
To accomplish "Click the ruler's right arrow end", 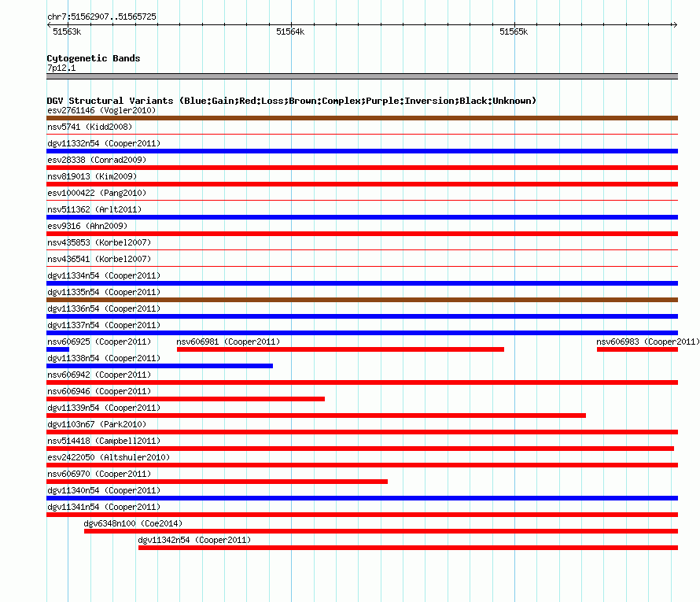I will point(675,24).
